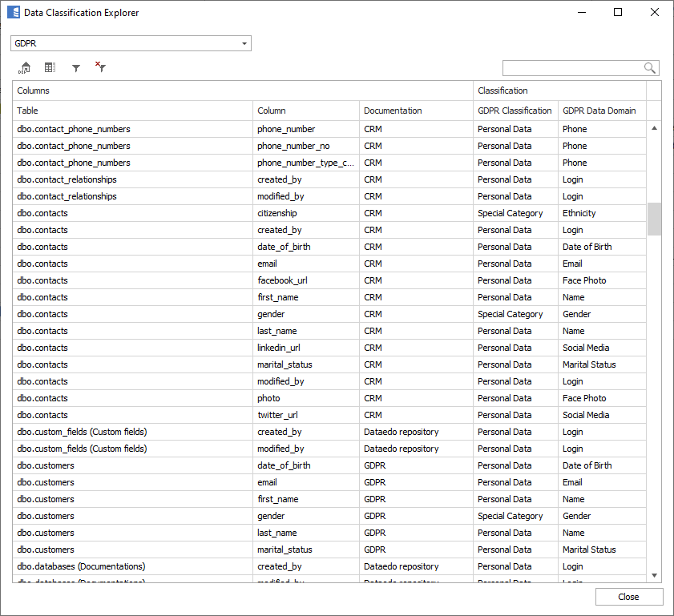Click the sort/group icon in toolbar
Image resolution: width=674 pixels, height=616 pixels.
tap(25, 68)
